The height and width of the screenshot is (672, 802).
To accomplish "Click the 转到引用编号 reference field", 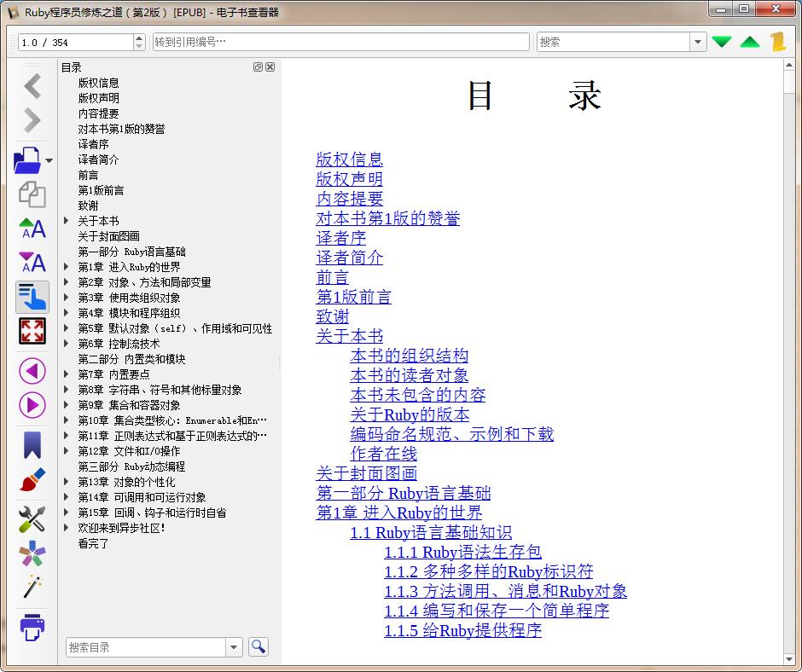I will 340,42.
